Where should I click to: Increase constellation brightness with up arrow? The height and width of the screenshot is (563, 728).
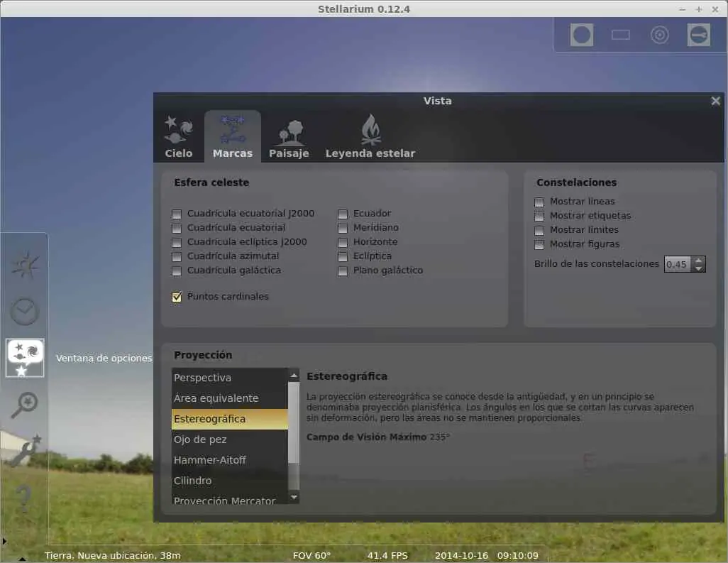[699, 261]
